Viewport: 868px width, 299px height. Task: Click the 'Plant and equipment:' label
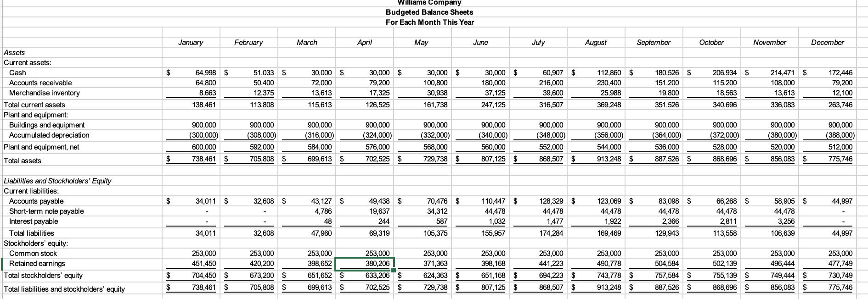coord(36,115)
